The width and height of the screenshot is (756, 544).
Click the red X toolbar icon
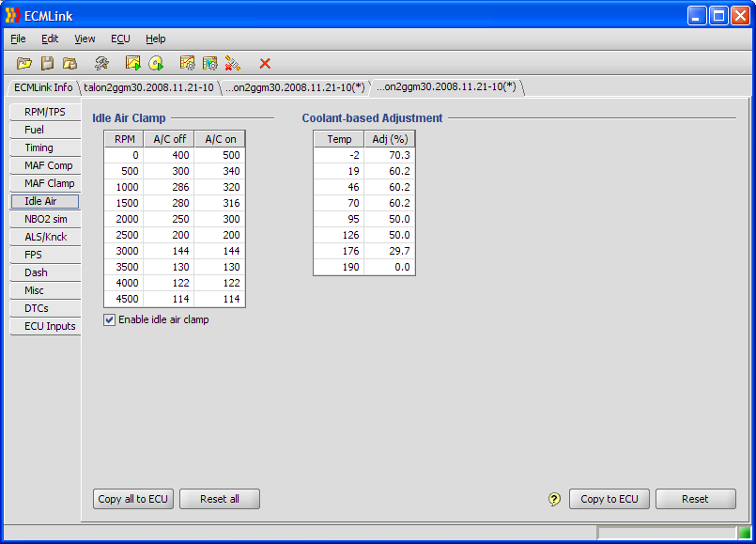pos(265,63)
